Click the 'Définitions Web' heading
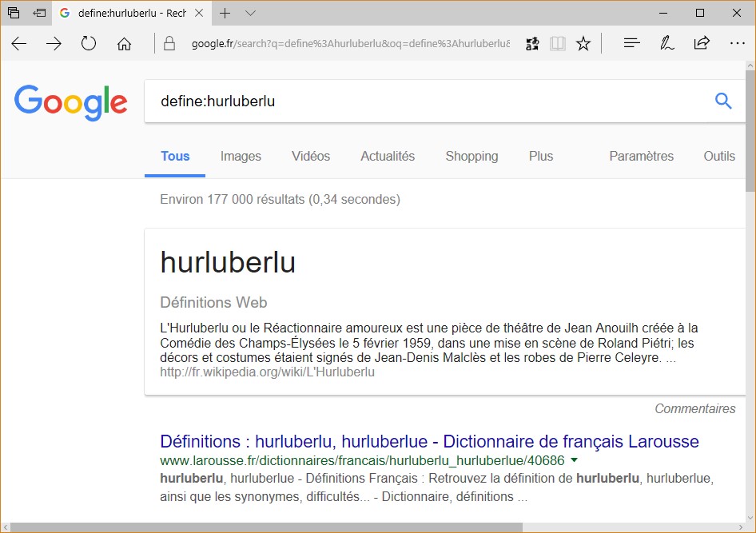 point(213,303)
